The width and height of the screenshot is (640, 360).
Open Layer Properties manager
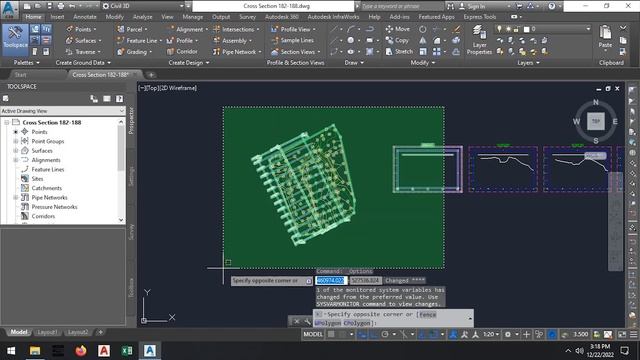479,40
